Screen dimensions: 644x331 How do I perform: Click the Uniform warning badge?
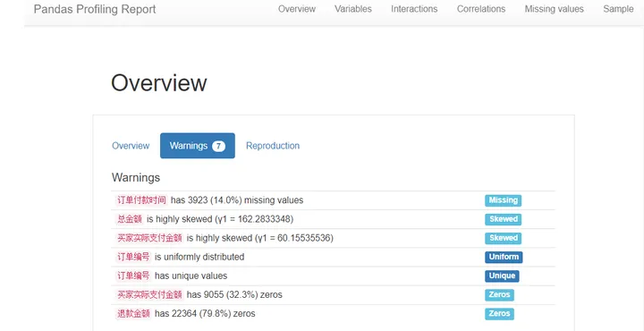coord(504,257)
